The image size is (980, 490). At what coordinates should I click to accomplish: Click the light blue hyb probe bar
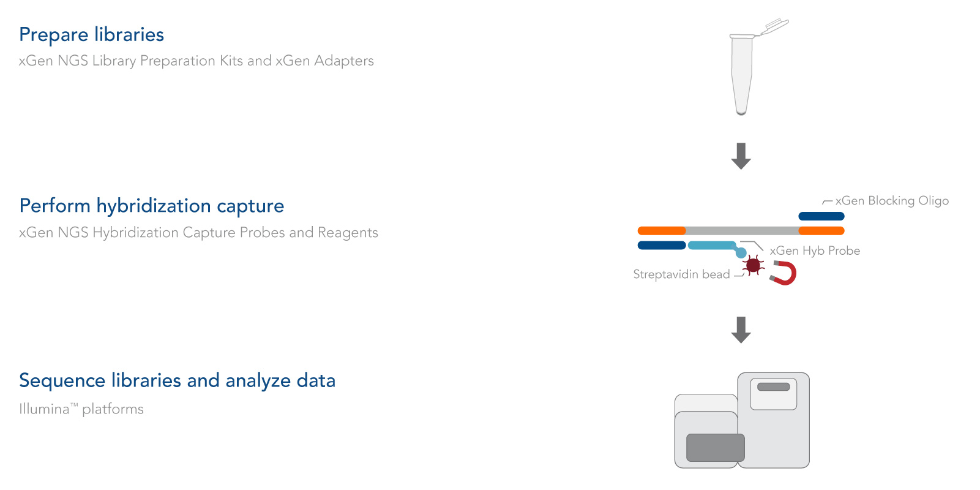(712, 246)
